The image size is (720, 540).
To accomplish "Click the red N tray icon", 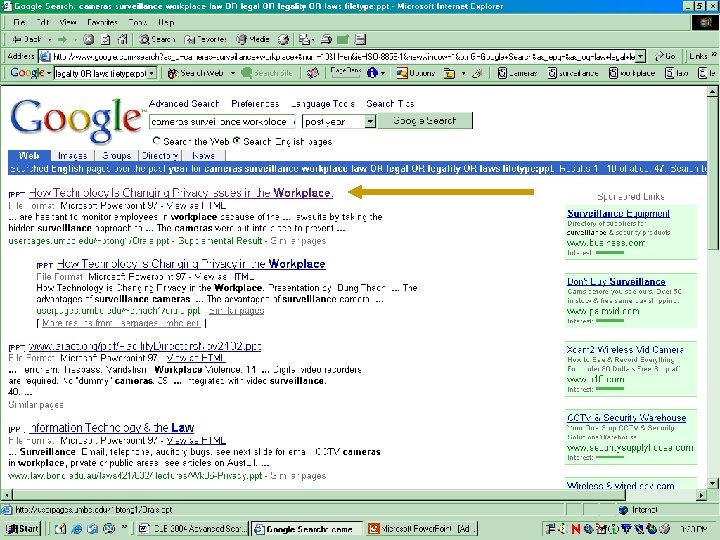I will pyautogui.click(x=576, y=529).
